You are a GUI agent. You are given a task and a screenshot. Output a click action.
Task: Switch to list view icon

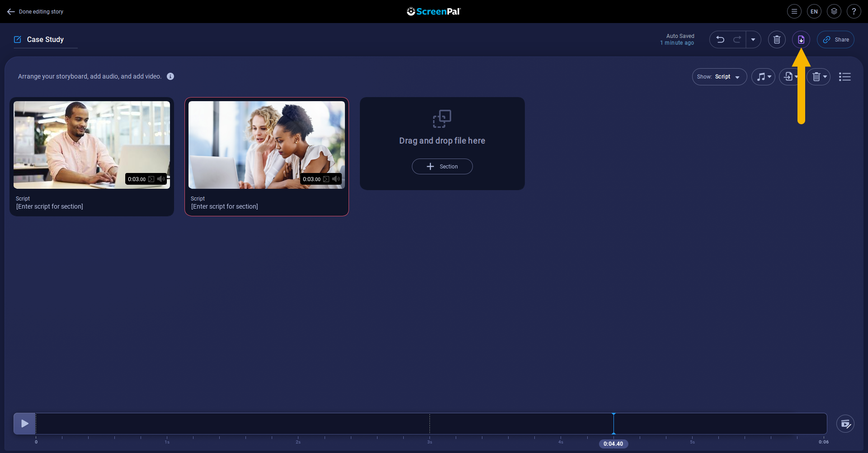844,77
